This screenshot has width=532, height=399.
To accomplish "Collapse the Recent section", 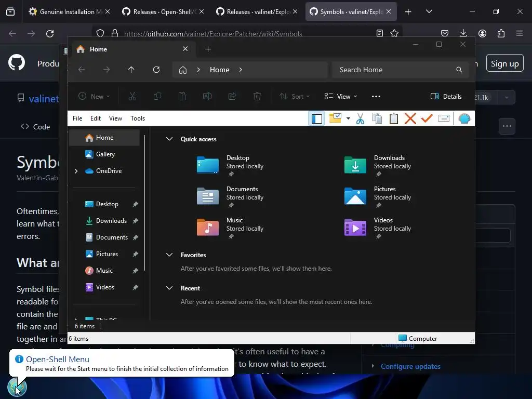I will click(x=169, y=288).
